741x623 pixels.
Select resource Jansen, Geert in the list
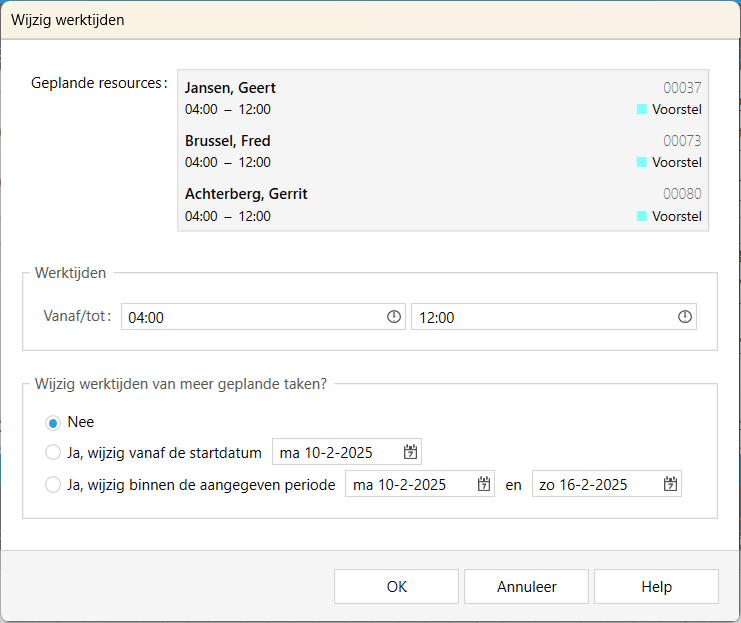(231, 88)
